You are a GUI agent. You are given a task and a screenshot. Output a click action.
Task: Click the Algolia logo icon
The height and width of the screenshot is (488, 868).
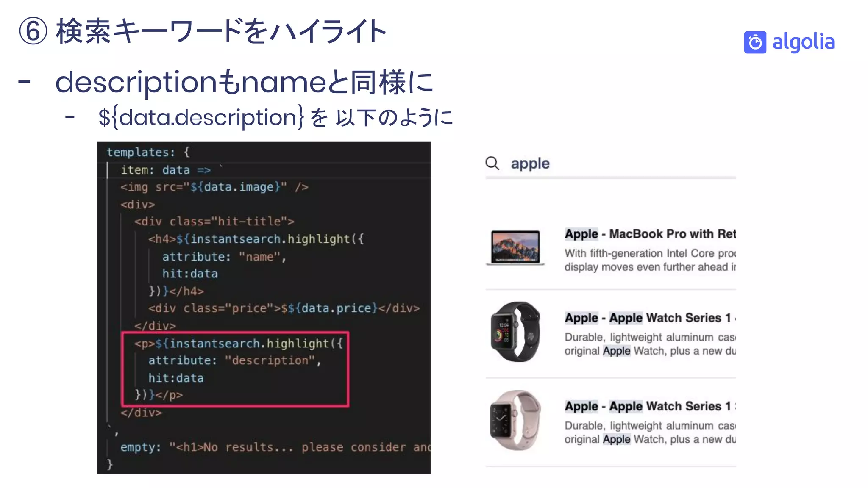click(755, 42)
